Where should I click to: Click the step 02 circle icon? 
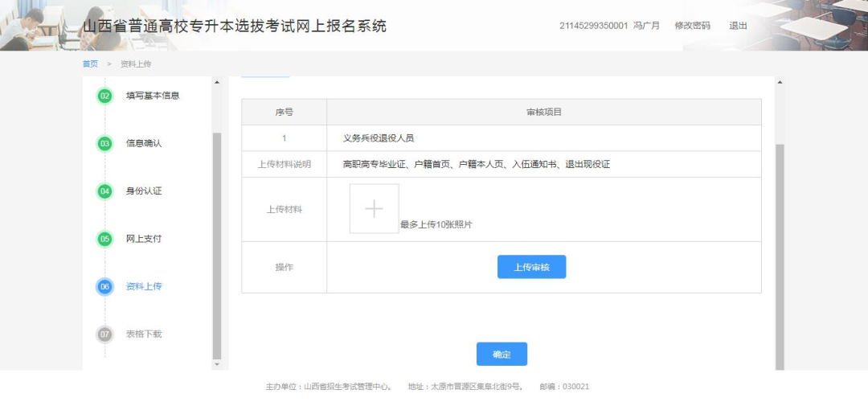point(104,96)
